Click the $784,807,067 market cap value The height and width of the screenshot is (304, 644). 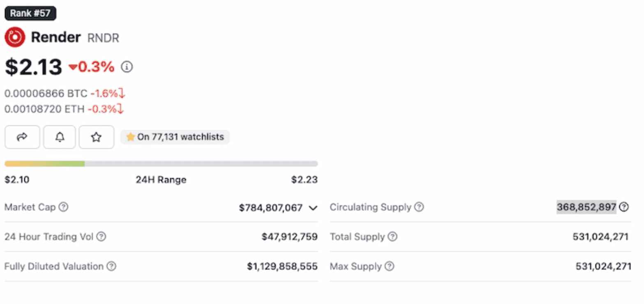click(x=271, y=208)
